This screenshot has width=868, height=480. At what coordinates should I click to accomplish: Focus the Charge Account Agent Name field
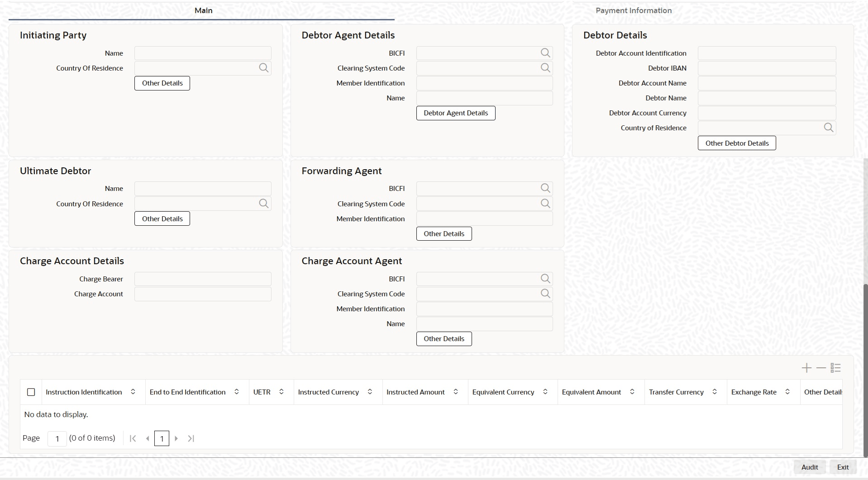point(484,324)
